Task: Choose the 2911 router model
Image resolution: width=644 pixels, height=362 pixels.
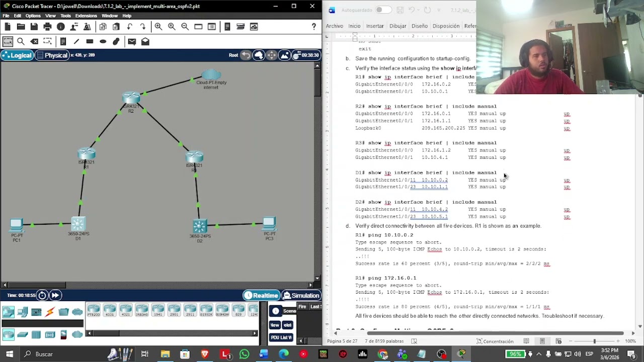Action: 190,310
